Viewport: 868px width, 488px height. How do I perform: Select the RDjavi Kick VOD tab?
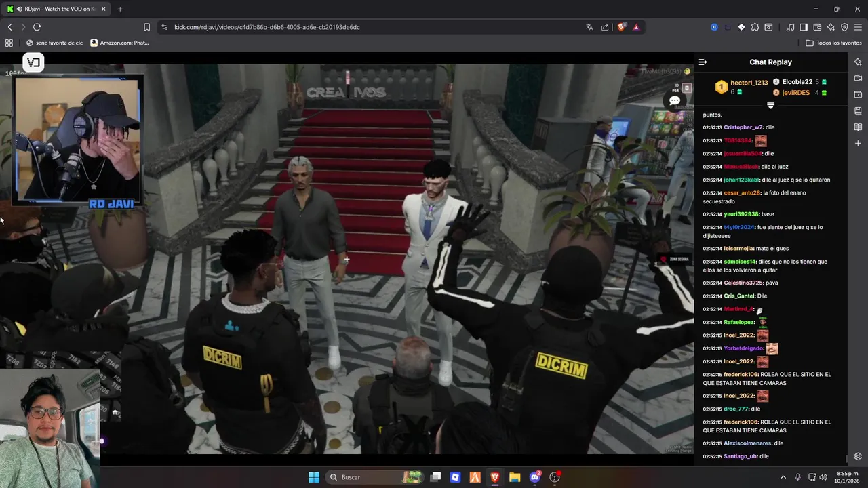click(56, 9)
